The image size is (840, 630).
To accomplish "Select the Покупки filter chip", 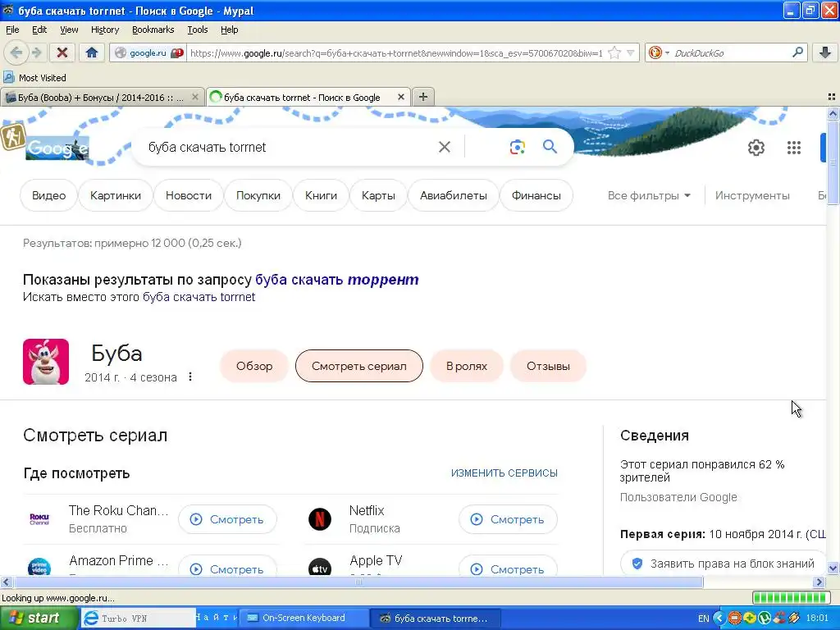I will coord(258,195).
